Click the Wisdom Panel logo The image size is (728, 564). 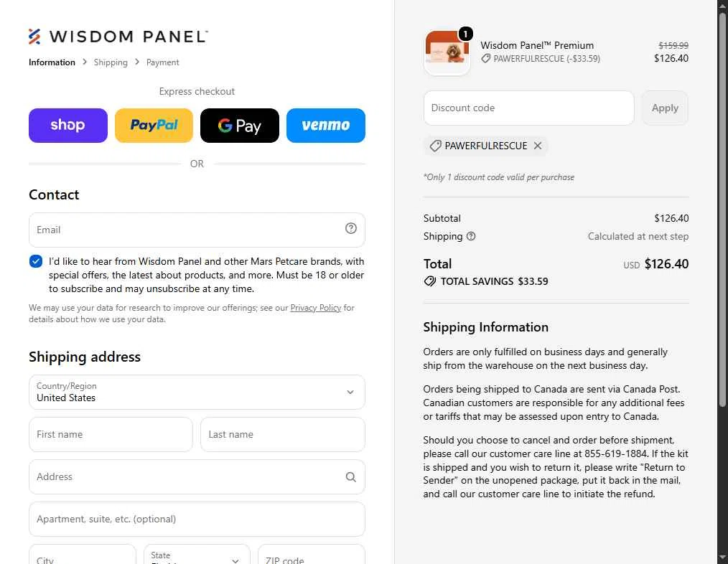click(118, 36)
